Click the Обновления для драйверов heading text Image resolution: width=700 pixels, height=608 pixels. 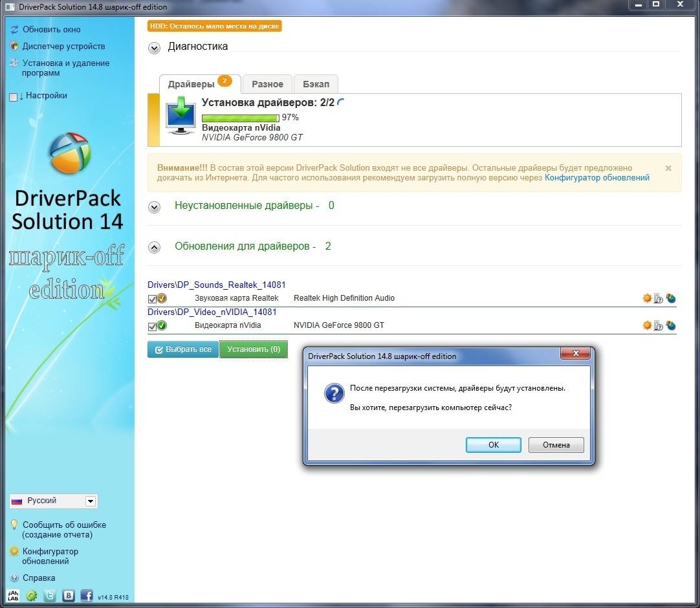[245, 246]
